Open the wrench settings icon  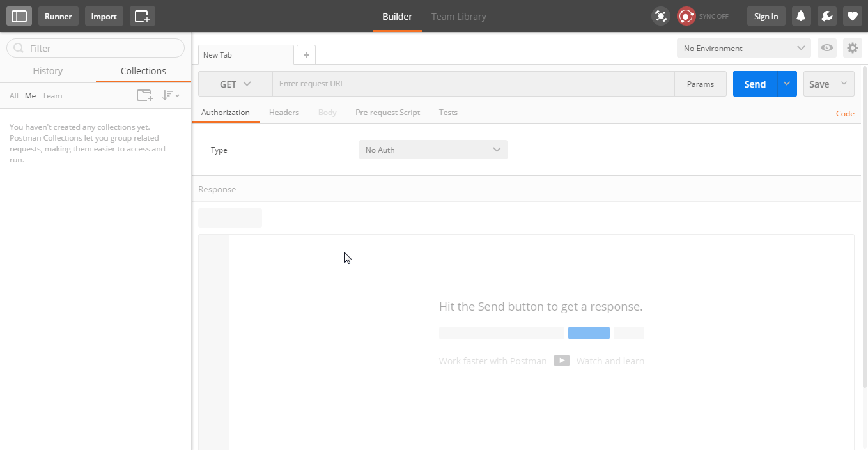pos(826,16)
